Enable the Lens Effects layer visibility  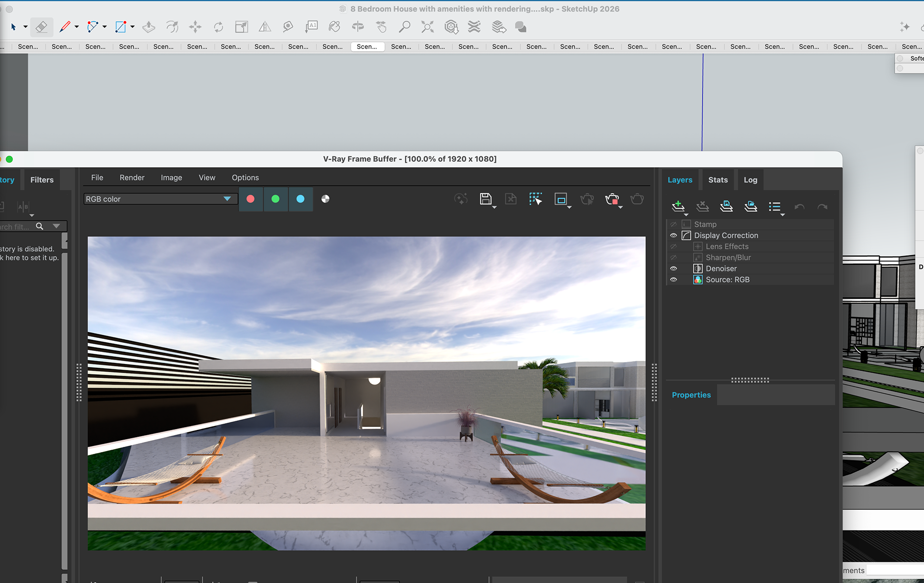[x=673, y=246]
